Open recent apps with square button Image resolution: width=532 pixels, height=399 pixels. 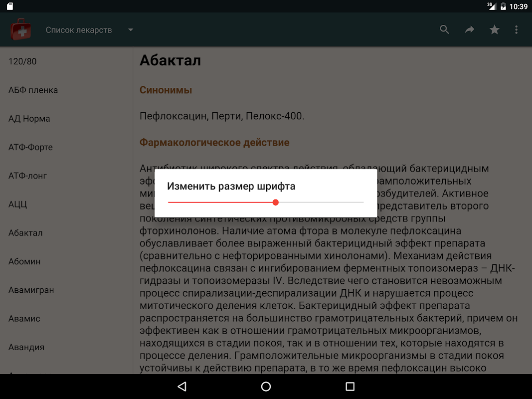(x=350, y=387)
